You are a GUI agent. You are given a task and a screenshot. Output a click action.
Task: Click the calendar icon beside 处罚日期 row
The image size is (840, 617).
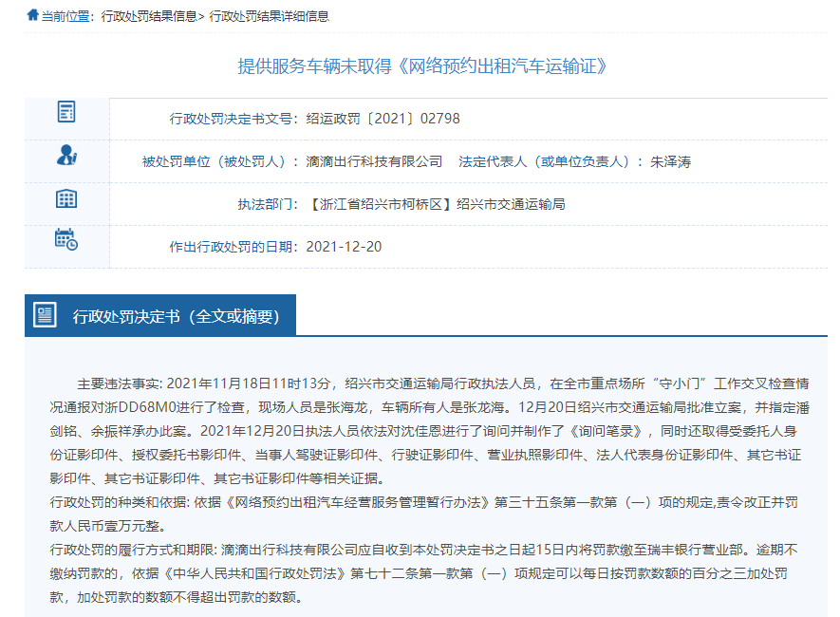click(66, 239)
